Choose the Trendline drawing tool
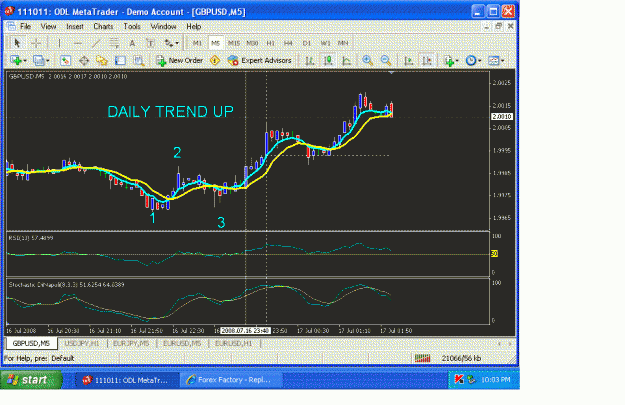 (x=96, y=43)
